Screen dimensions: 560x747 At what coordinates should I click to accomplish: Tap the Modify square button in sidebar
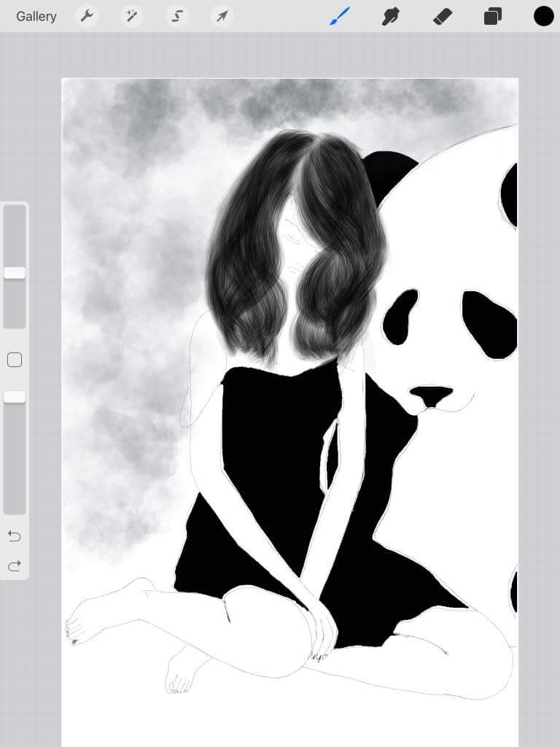click(x=15, y=360)
